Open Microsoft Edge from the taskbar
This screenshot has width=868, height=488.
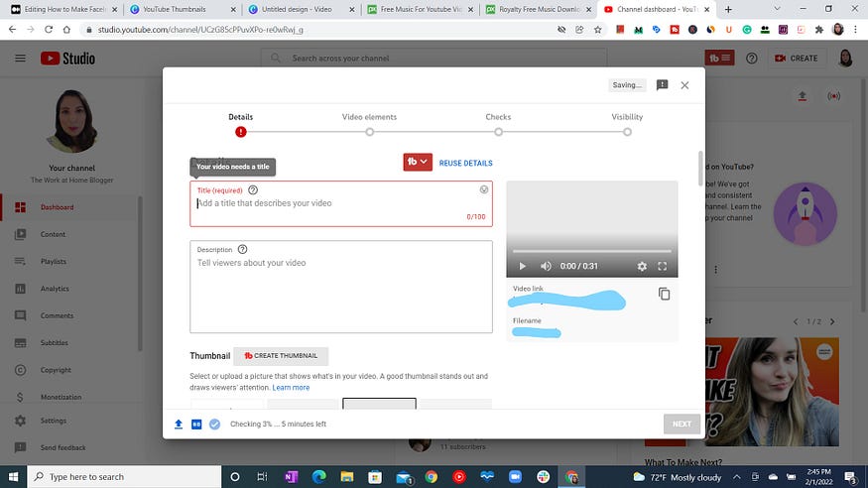tap(318, 477)
